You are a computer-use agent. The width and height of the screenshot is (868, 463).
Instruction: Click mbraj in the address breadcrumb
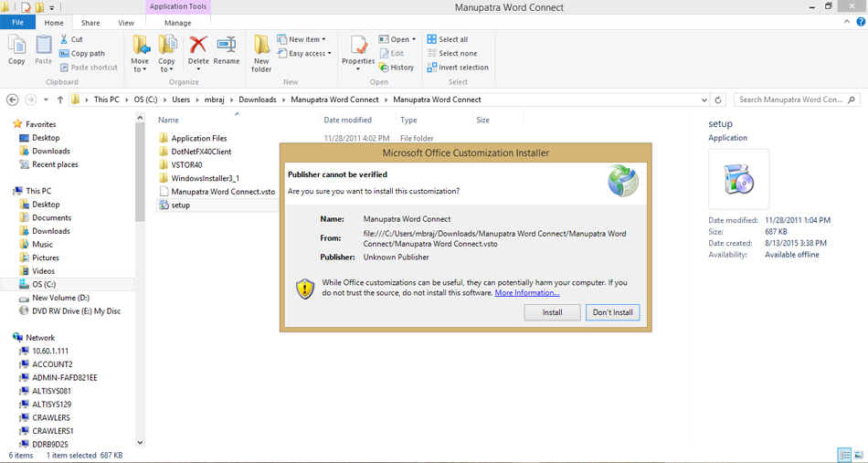click(214, 100)
